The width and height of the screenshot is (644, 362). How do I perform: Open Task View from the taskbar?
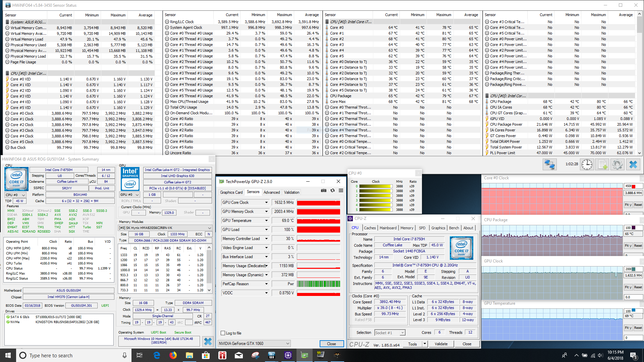[x=140, y=355]
